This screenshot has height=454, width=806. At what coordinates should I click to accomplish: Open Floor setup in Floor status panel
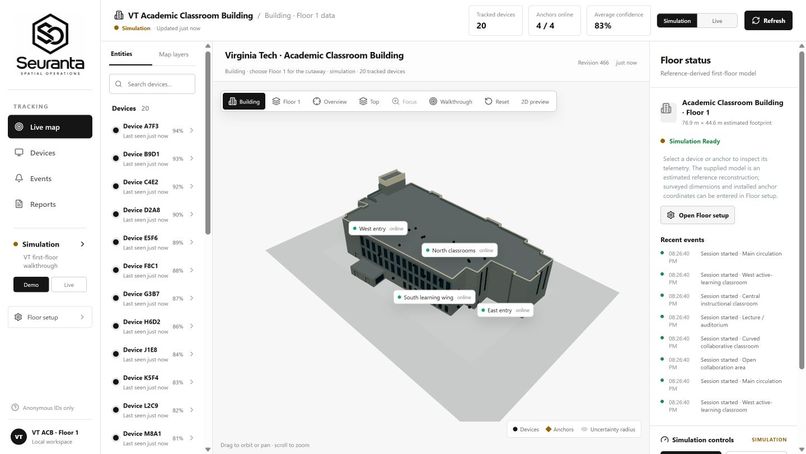click(698, 215)
